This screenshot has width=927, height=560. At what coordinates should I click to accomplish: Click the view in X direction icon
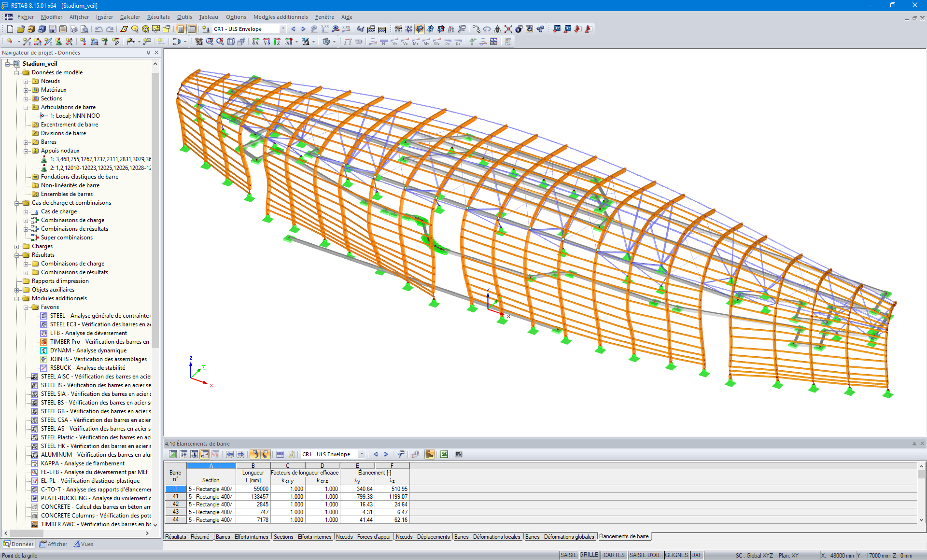[255, 42]
